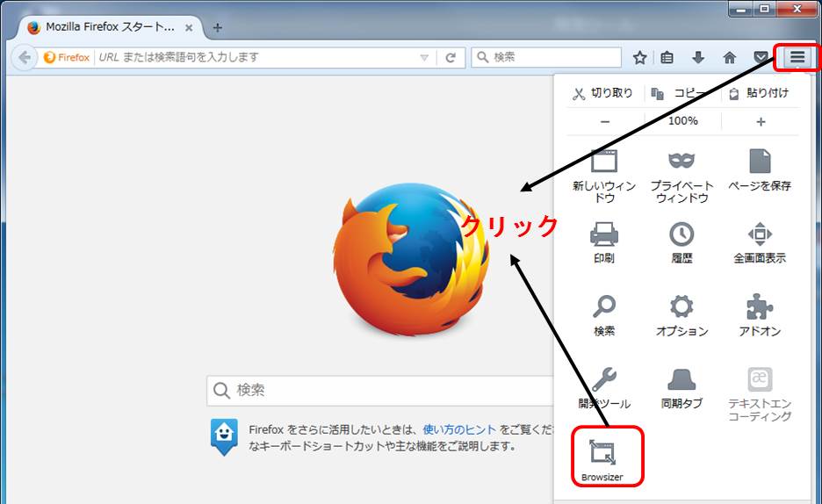Open 開発ツール wrench icon

tap(604, 379)
